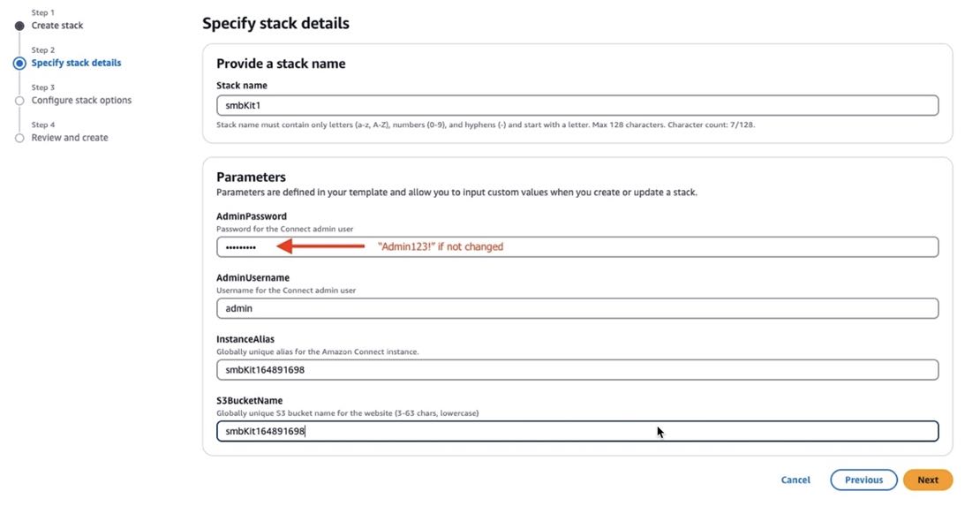Open the Review and create step
This screenshot has width=980, height=514.
point(70,138)
